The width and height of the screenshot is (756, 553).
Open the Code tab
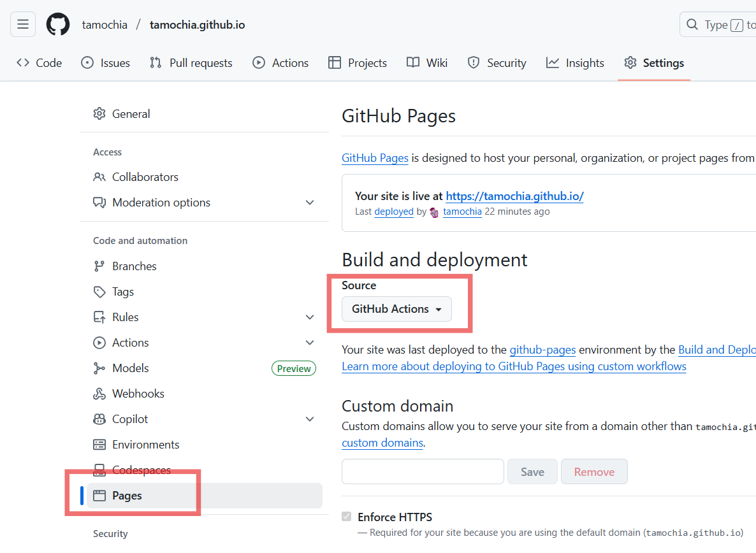pos(39,63)
